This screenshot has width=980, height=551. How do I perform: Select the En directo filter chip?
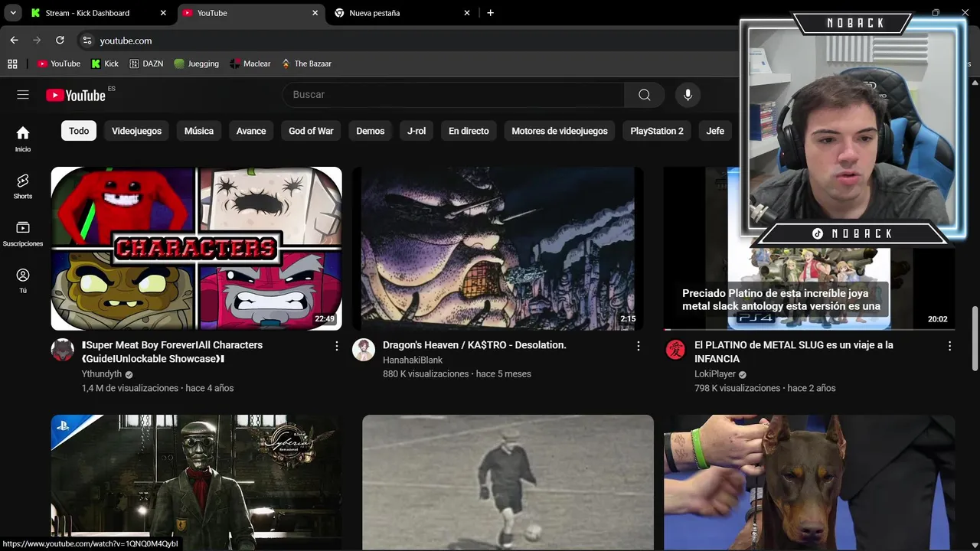coord(469,131)
